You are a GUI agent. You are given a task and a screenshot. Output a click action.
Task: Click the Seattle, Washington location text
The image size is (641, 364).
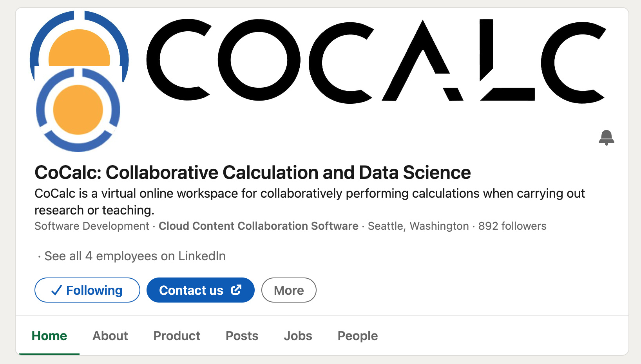(418, 226)
